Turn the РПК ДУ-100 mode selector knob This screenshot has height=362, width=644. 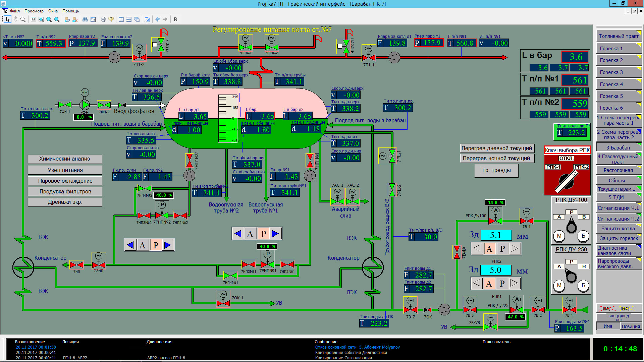pos(571,225)
